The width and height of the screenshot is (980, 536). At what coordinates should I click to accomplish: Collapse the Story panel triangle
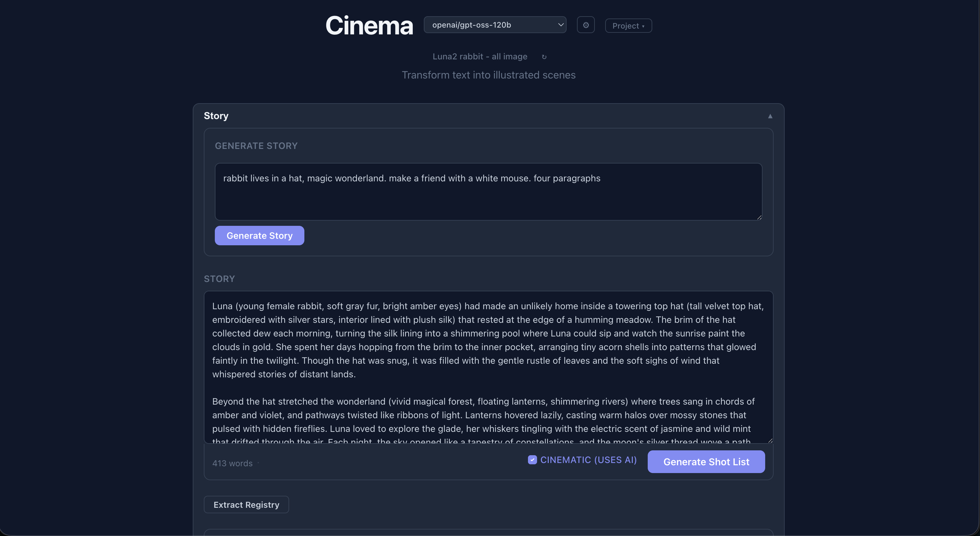(770, 116)
